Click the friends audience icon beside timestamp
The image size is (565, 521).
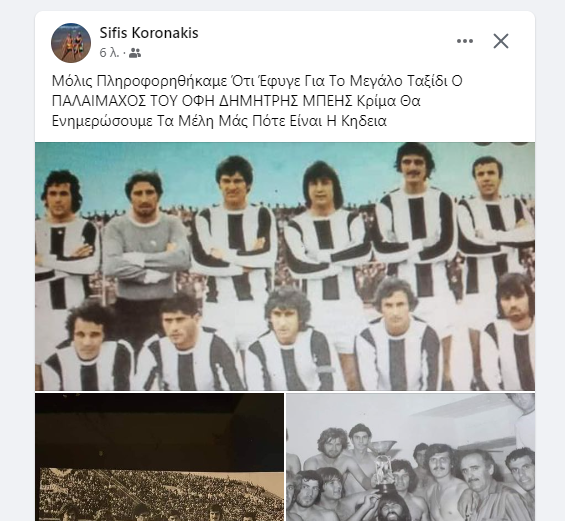tap(135, 53)
